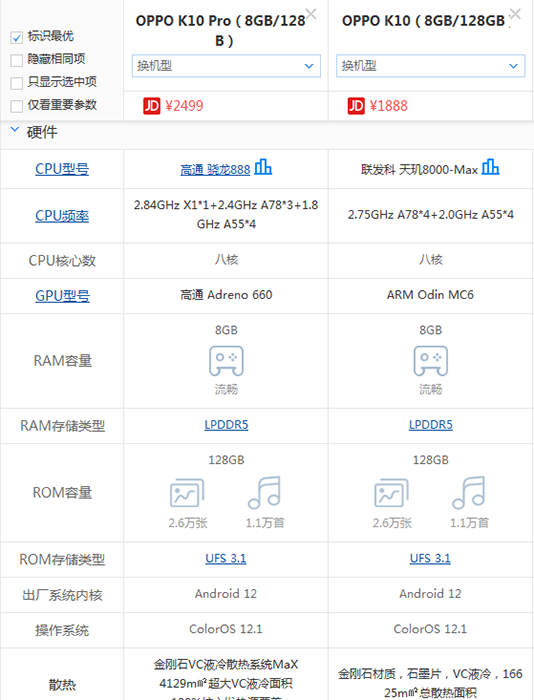534x700 pixels.
Task: Click the 2.75GHz A78*4+2.0GHz A55*4 value
Action: coord(431,215)
